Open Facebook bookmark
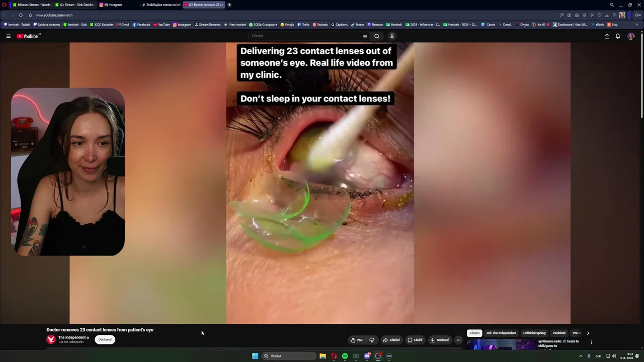The width and height of the screenshot is (644, 362). (141, 25)
